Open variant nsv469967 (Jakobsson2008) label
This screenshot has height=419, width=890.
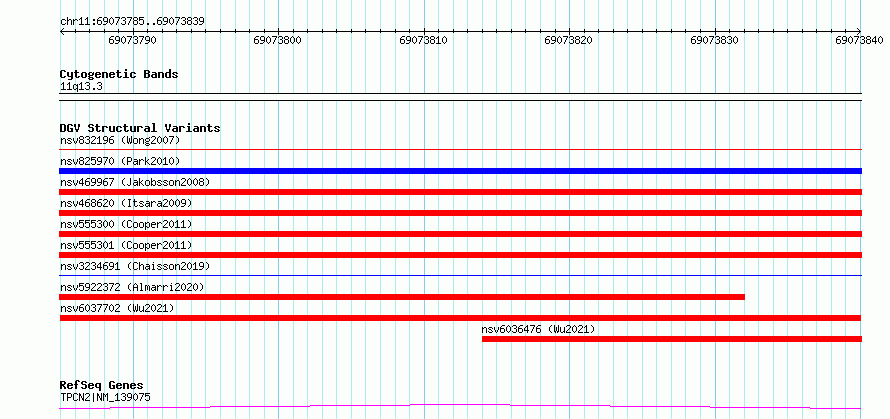coord(135,182)
